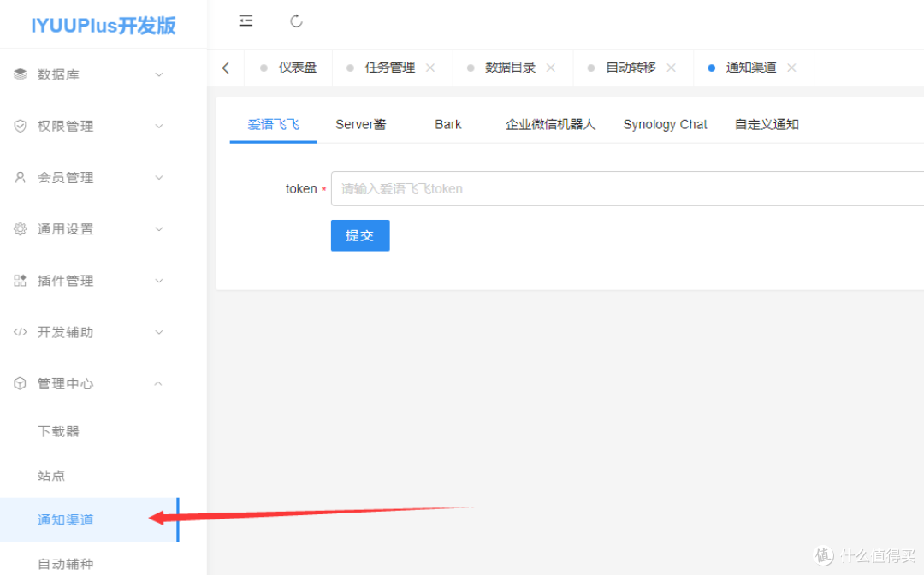This screenshot has height=575, width=924.
Task: Expand the 插件管理 section chevron
Action: coord(158,280)
